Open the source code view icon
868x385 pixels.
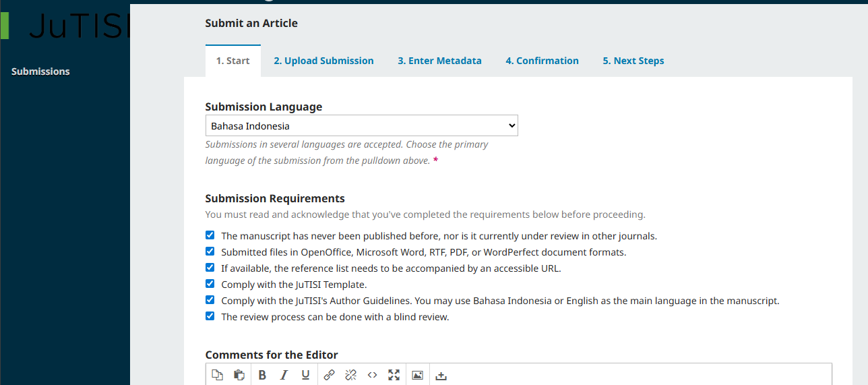coord(372,375)
